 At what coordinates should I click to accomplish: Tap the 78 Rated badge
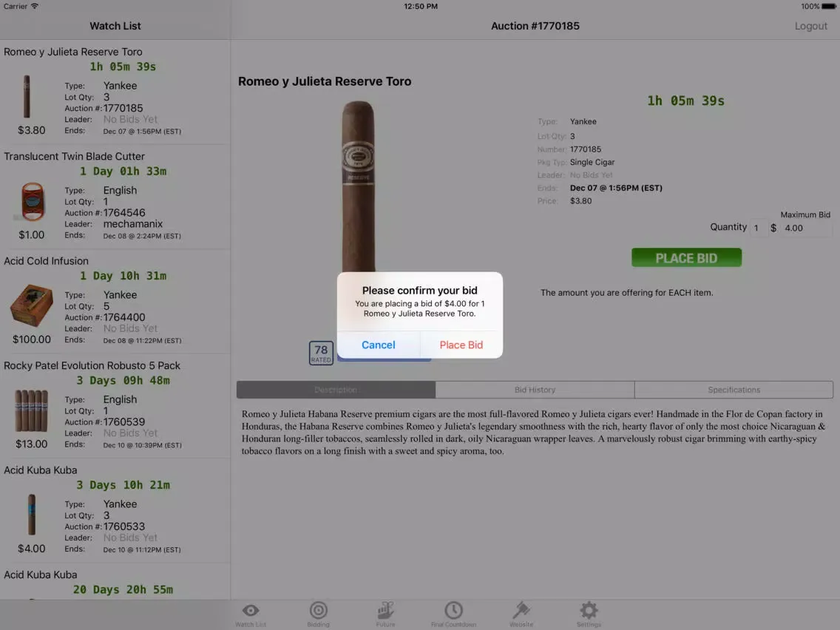321,353
